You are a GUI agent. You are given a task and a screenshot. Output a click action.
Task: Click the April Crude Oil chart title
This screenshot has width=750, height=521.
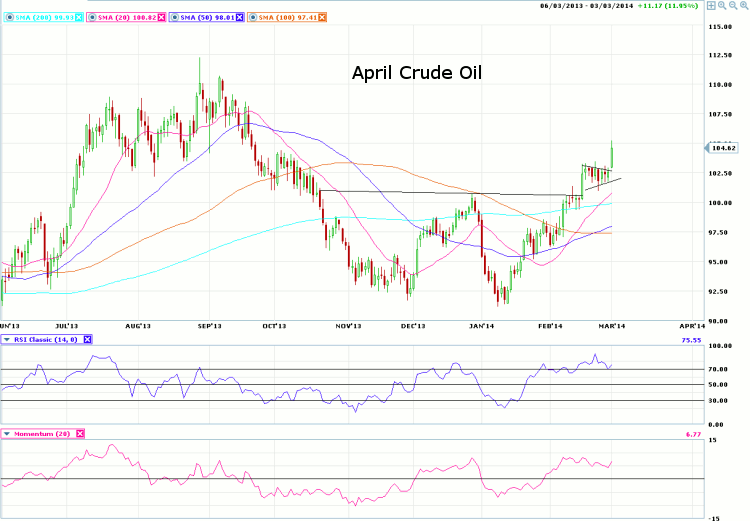click(x=417, y=73)
